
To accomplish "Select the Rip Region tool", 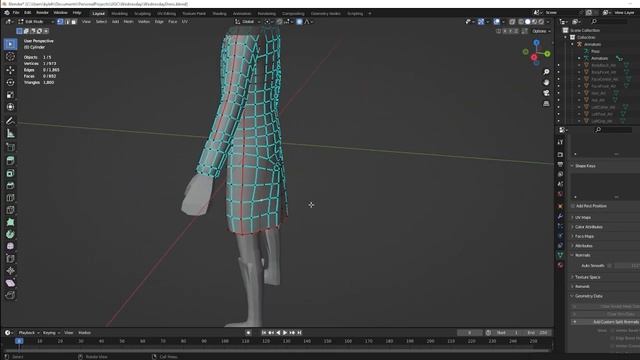I will click(x=10, y=295).
